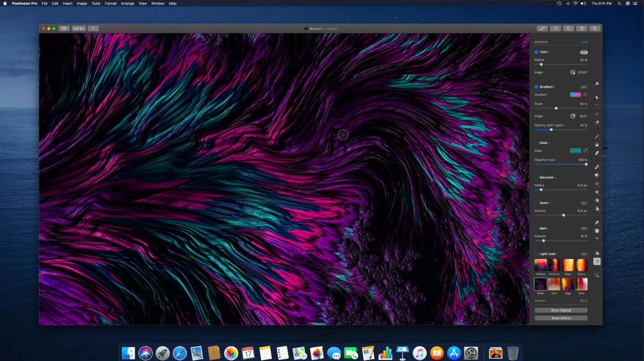Image resolution: width=644 pixels, height=361 pixels.
Task: Click the Crop button in the toolbar
Action: pos(555,28)
